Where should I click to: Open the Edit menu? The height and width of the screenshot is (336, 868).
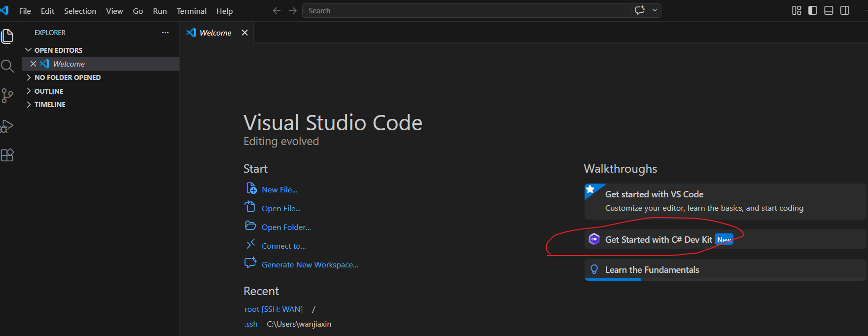(47, 11)
